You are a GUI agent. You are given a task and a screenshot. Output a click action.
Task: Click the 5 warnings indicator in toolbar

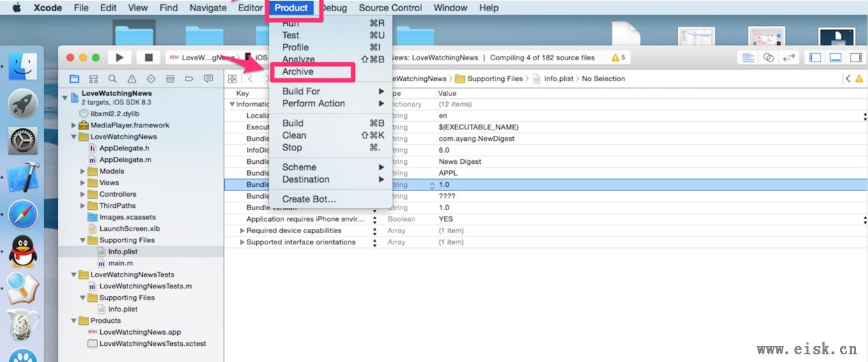coord(619,57)
